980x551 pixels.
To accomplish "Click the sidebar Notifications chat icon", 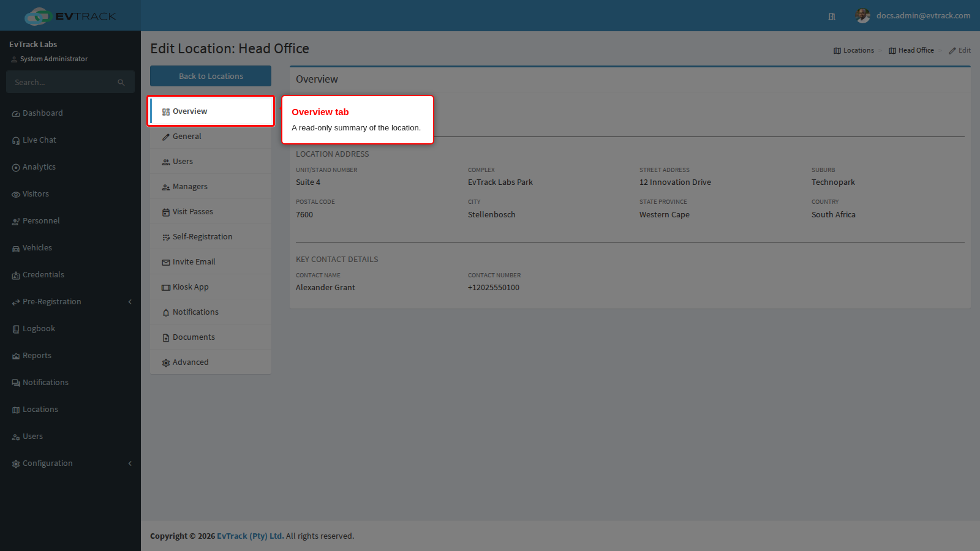I will [x=16, y=383].
